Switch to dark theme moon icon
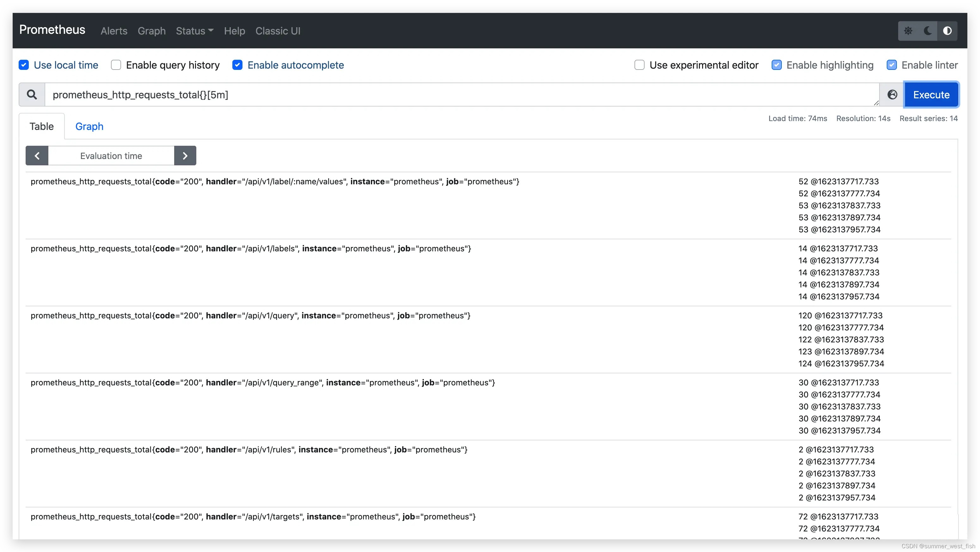 coord(928,31)
